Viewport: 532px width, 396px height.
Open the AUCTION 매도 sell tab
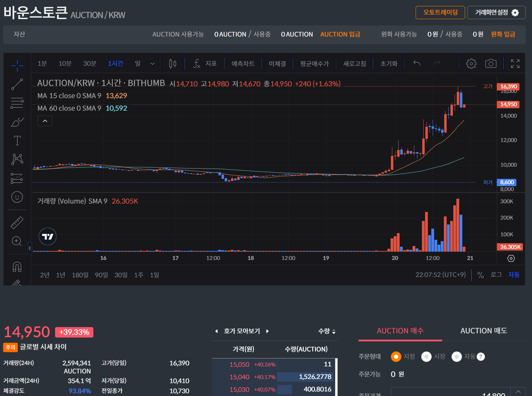(484, 331)
